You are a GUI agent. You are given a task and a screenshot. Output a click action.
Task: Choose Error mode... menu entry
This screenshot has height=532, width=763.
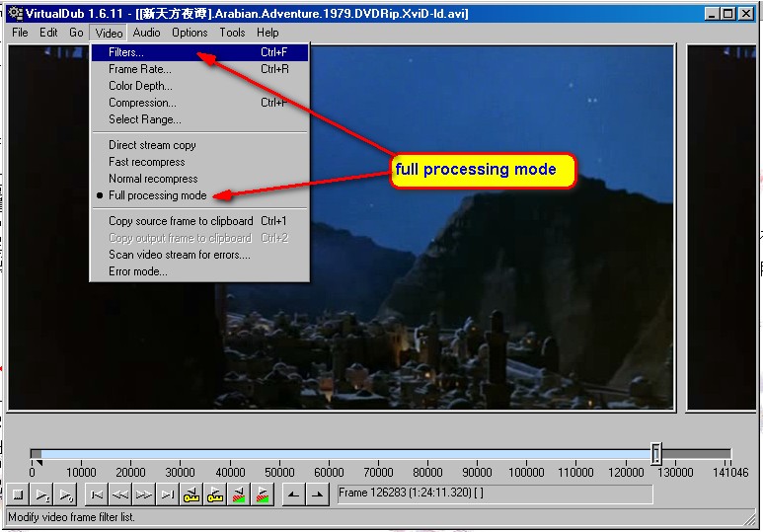(x=199, y=271)
